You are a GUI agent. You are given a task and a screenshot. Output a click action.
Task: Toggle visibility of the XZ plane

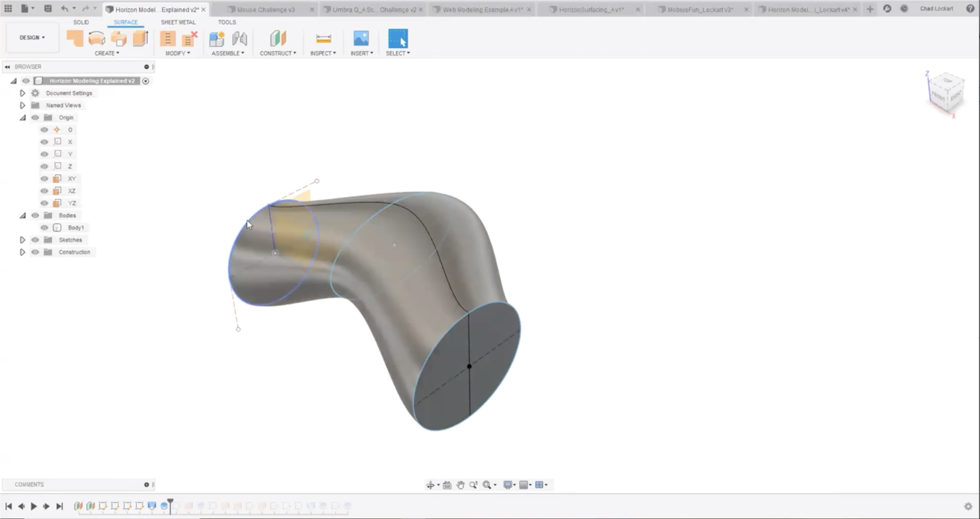coord(44,191)
